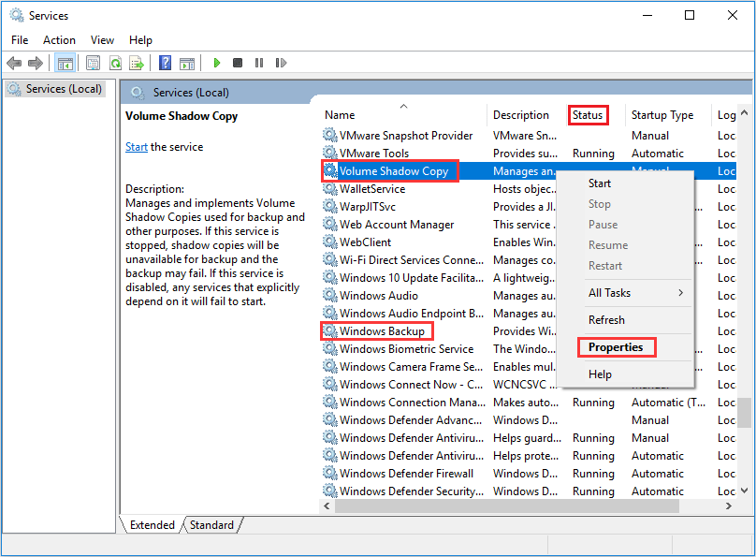This screenshot has width=756, height=557.
Task: Click the Start the service link
Action: click(137, 147)
